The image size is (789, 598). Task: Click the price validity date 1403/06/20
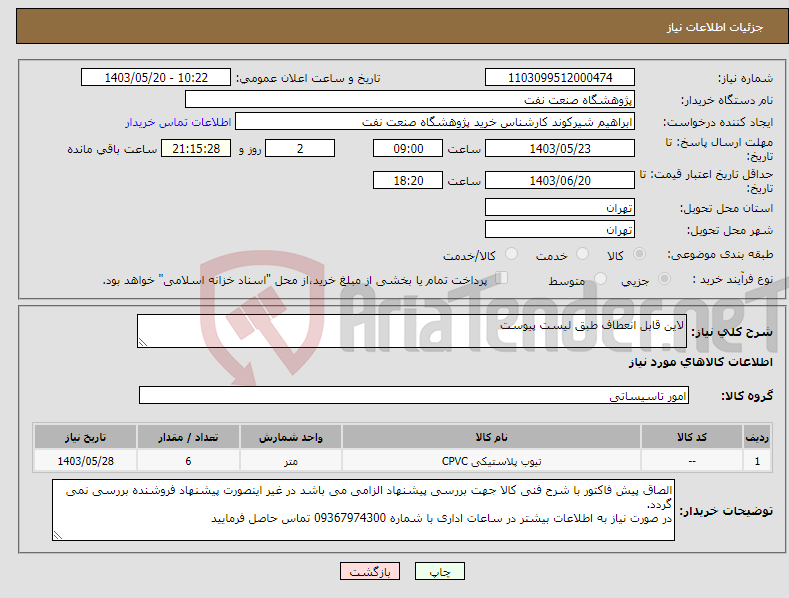(x=560, y=180)
